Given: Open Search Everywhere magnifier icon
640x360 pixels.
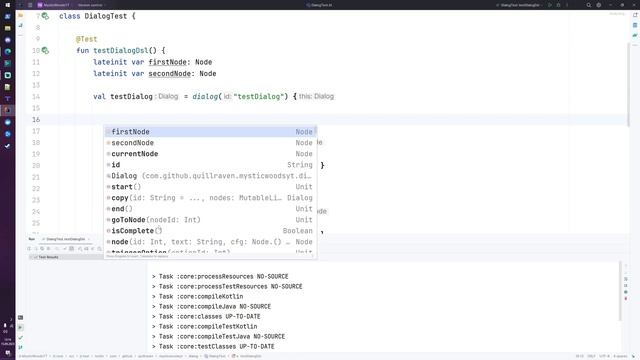Looking at the screenshot, I should [x=589, y=5].
